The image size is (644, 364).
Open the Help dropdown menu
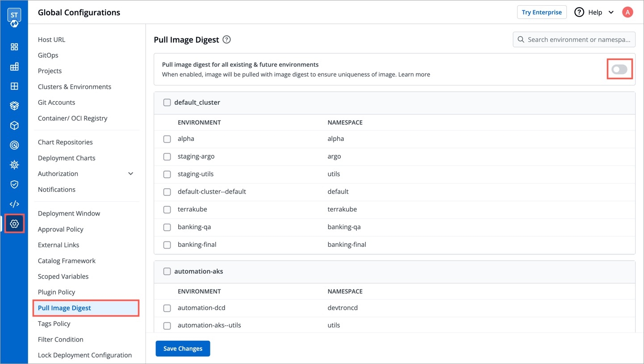(594, 13)
